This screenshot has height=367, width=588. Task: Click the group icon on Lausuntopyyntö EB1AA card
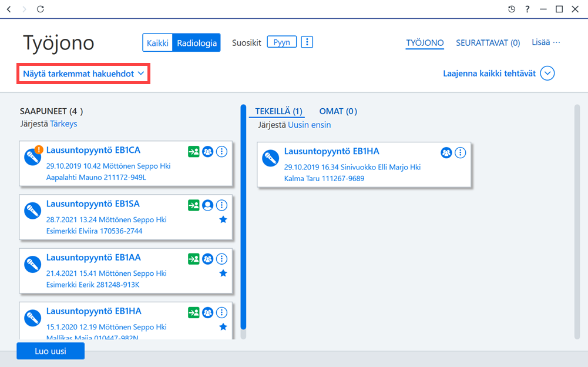coord(208,259)
